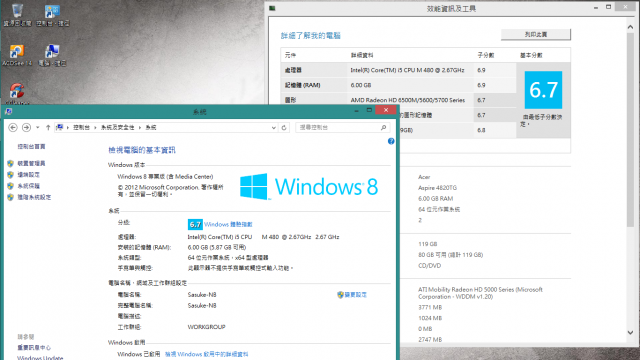Click ATI Mobility Radeon HD 5000 Series text
Image resolution: width=640 pixels, height=360 pixels.
(480, 293)
